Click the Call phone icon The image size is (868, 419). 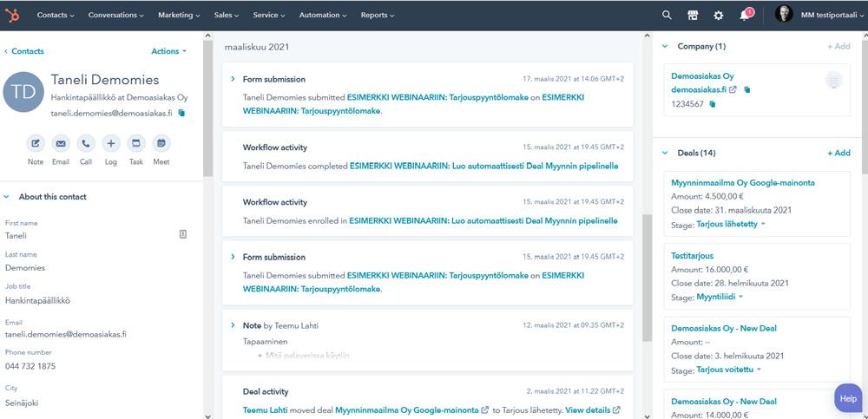coord(86,143)
